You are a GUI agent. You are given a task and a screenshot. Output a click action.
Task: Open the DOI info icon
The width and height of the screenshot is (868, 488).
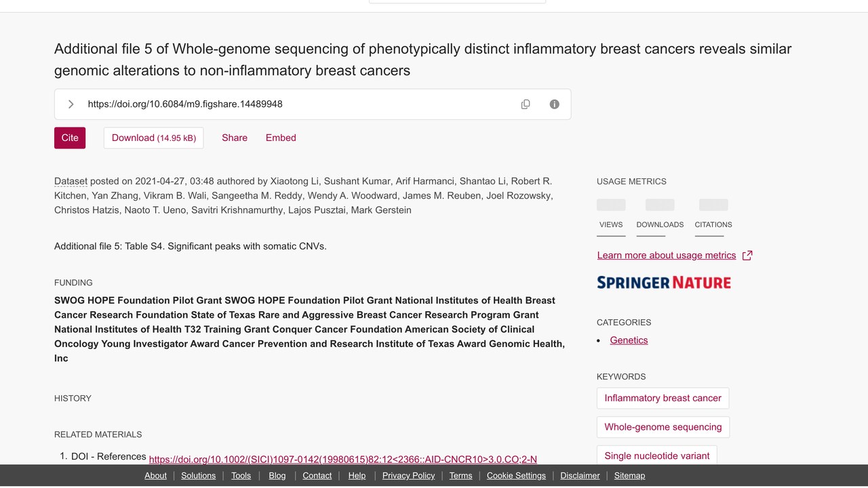[554, 104]
